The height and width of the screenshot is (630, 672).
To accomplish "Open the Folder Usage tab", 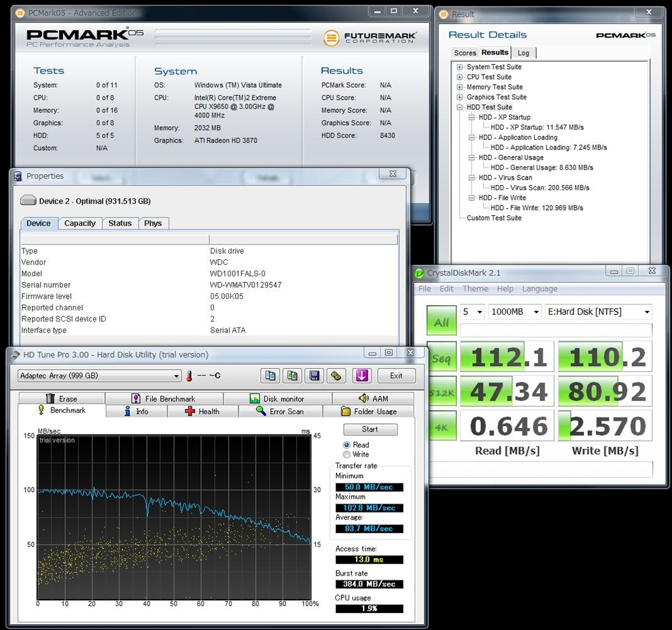I will click(x=369, y=411).
